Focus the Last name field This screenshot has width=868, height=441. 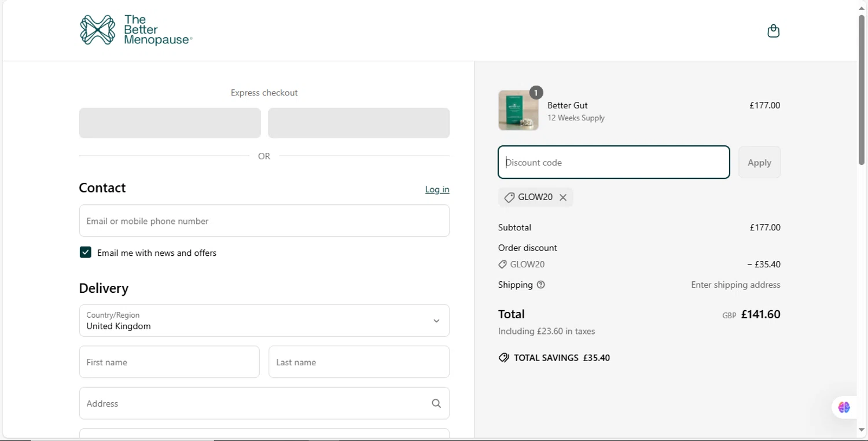point(359,362)
